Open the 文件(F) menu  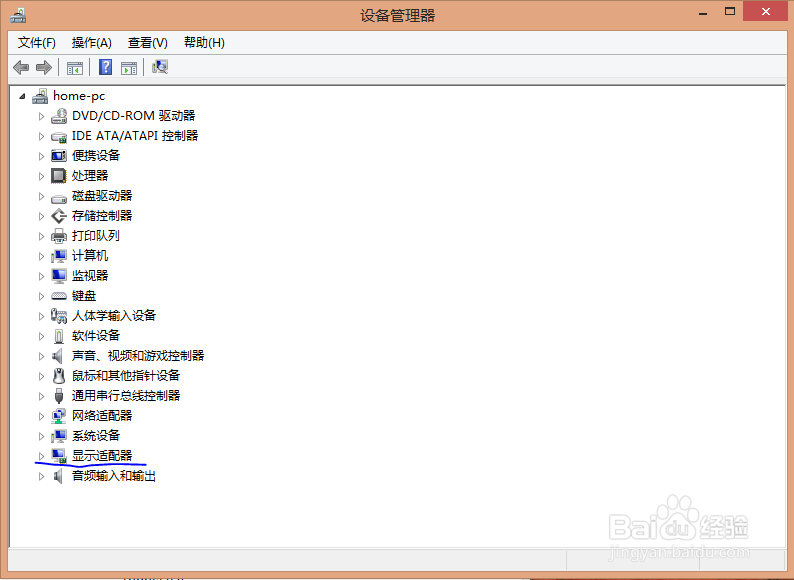point(36,43)
